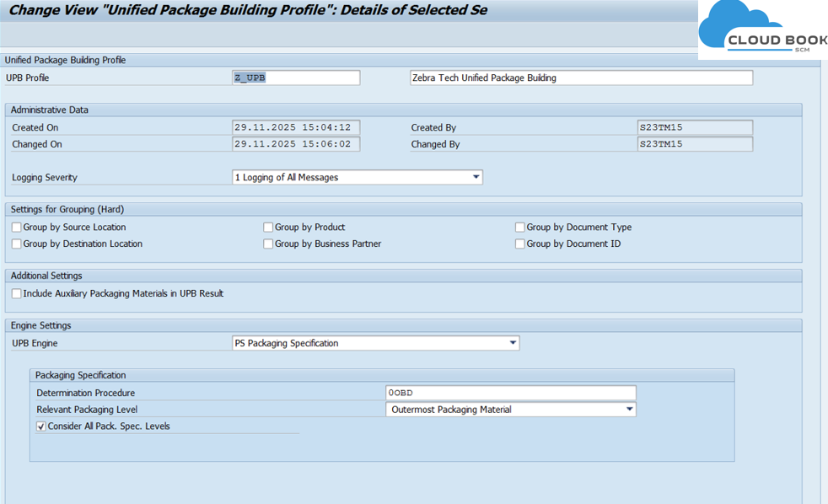Check Group by Product option

[x=268, y=228]
